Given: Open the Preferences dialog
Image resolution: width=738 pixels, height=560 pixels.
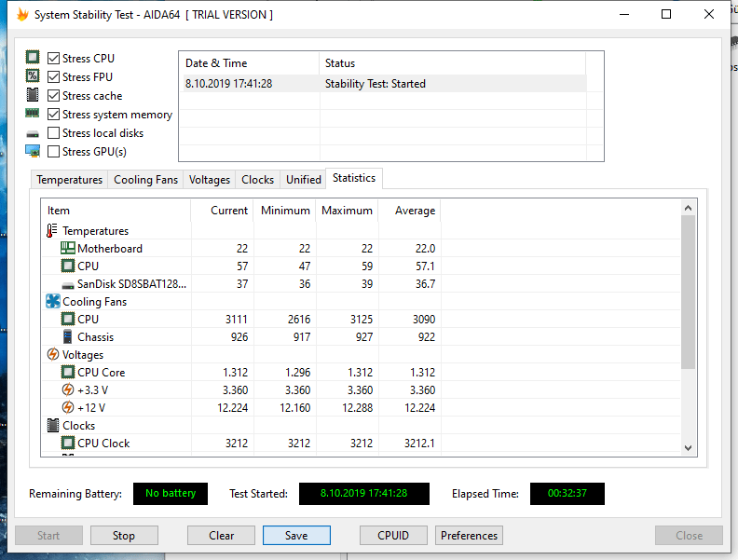Looking at the screenshot, I should (x=470, y=536).
